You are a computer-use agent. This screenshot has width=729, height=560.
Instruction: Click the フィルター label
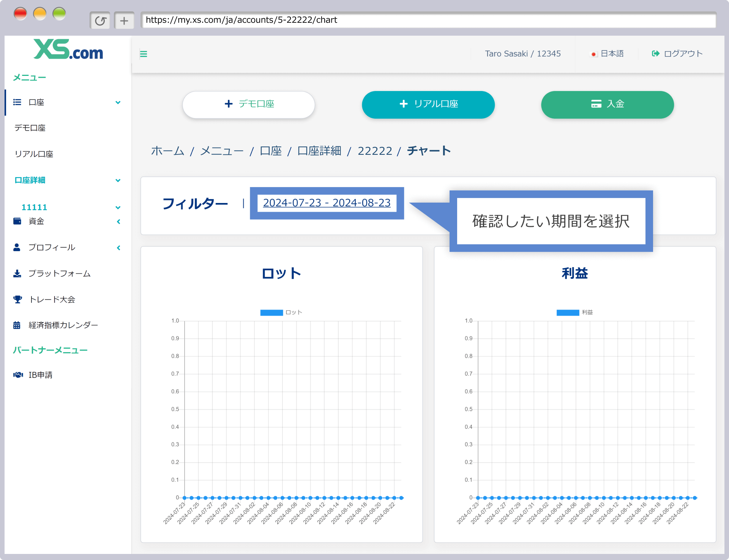pos(195,204)
